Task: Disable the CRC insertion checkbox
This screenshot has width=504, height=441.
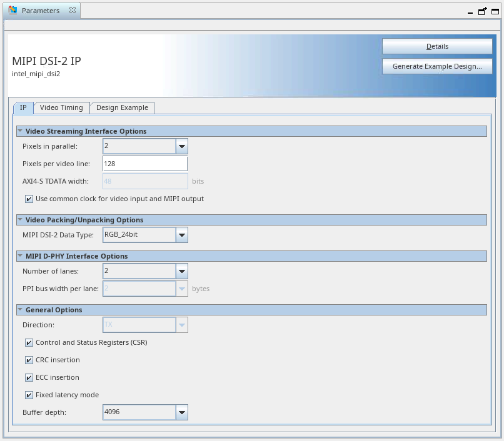Action: point(29,360)
